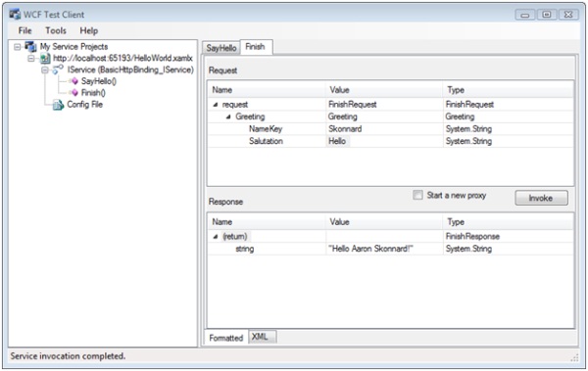Collapse the (return) row in Response grid
The height and width of the screenshot is (371, 588).
[216, 237]
